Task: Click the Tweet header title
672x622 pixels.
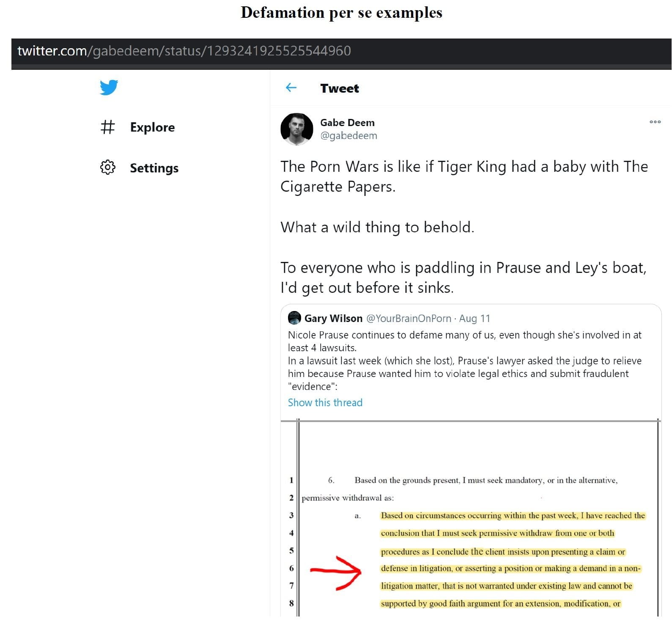Action: 340,88
